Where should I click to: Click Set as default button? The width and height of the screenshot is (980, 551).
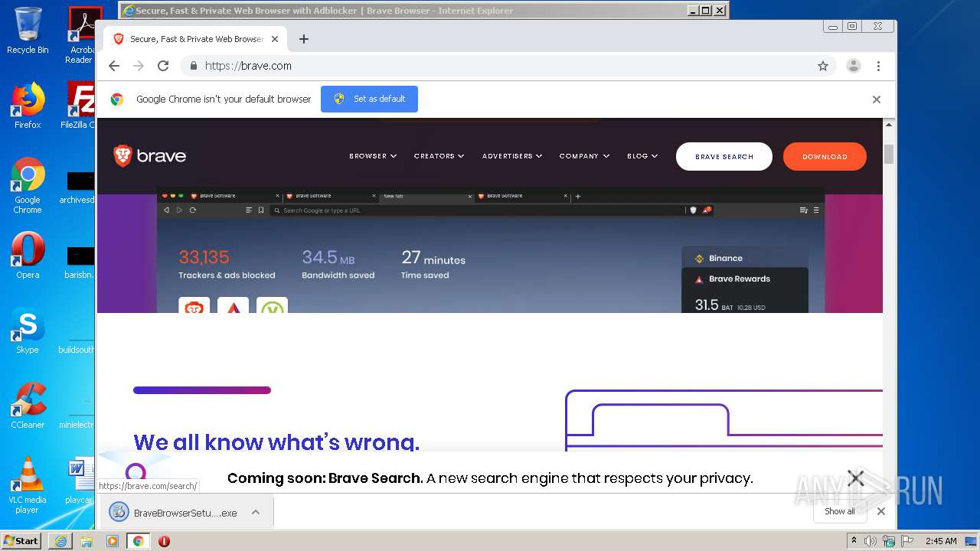pyautogui.click(x=369, y=99)
